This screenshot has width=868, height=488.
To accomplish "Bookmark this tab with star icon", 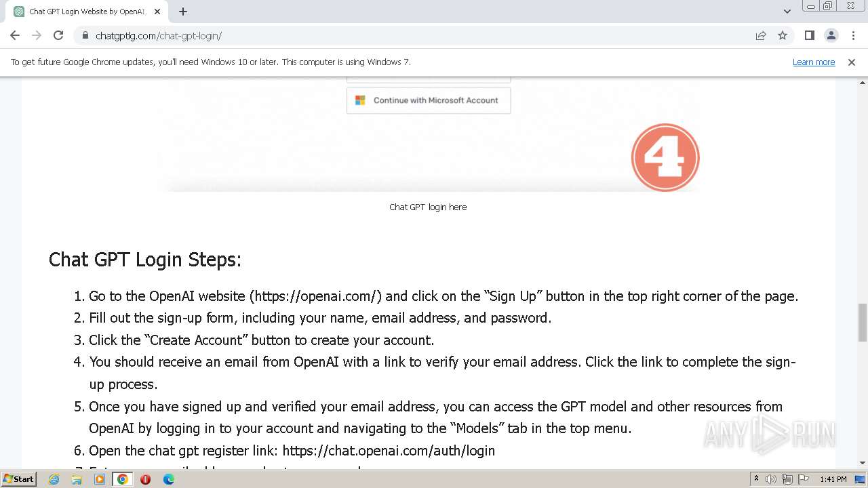I will coord(783,35).
